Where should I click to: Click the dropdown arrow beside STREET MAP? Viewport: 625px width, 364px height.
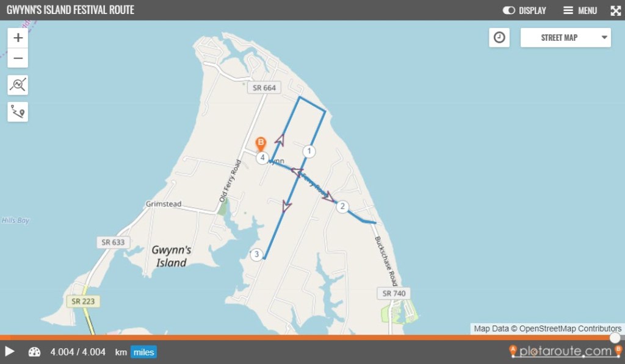[x=604, y=37]
